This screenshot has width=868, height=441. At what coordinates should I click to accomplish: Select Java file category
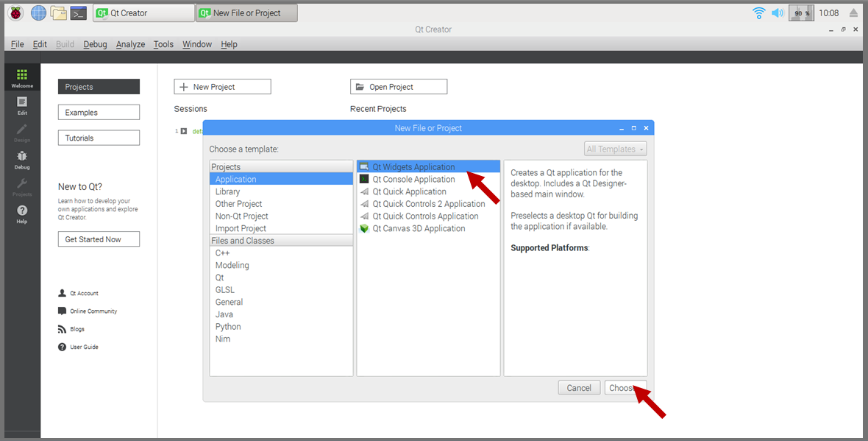(281, 314)
